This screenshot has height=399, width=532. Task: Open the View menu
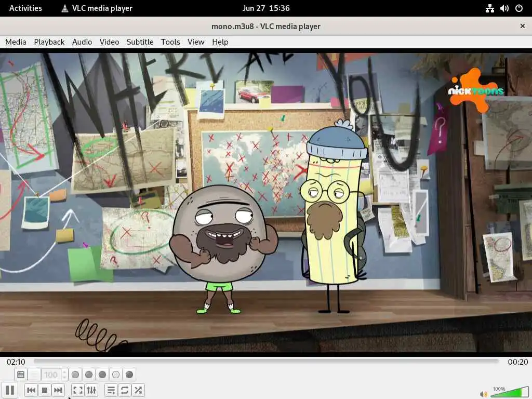coord(196,42)
